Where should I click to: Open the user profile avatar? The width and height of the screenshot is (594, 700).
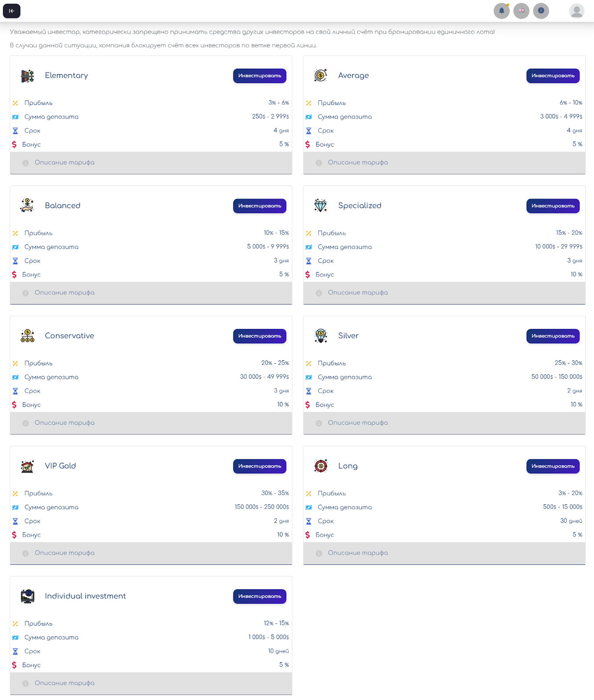point(576,11)
